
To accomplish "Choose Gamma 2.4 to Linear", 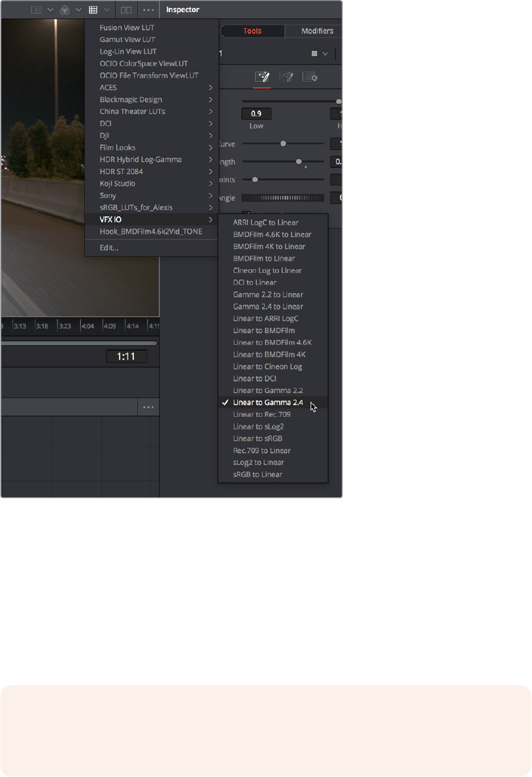I will pyautogui.click(x=273, y=307).
